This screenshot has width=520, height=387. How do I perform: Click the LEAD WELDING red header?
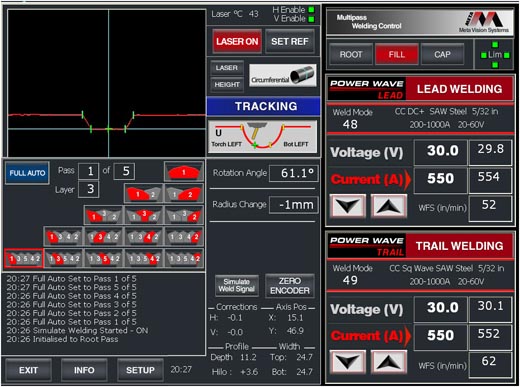[x=459, y=89]
